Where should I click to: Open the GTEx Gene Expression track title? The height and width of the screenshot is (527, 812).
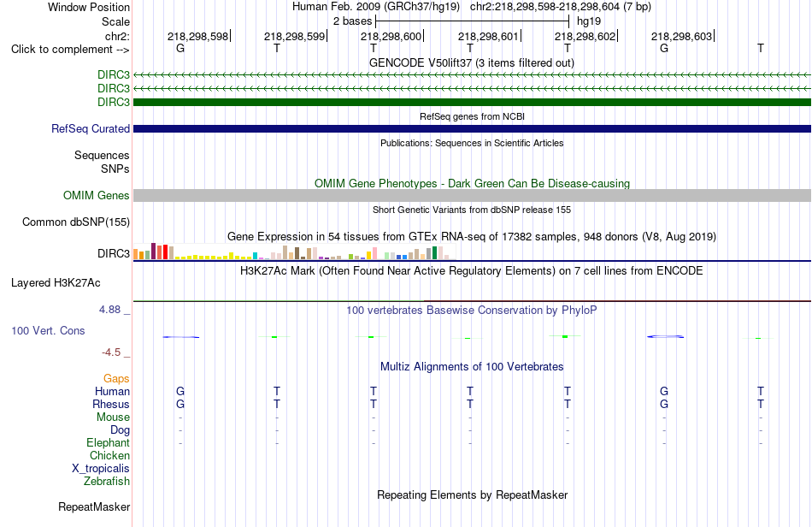click(x=472, y=236)
